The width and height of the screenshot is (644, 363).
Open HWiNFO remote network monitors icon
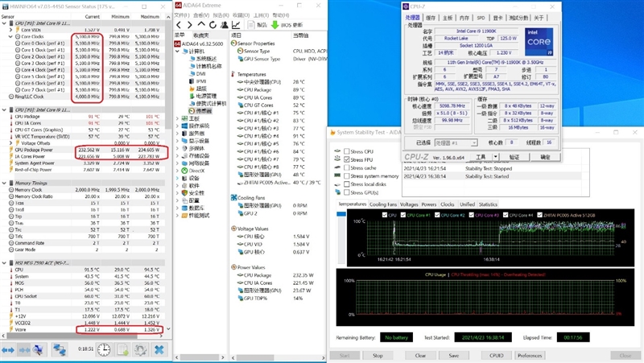(x=60, y=350)
